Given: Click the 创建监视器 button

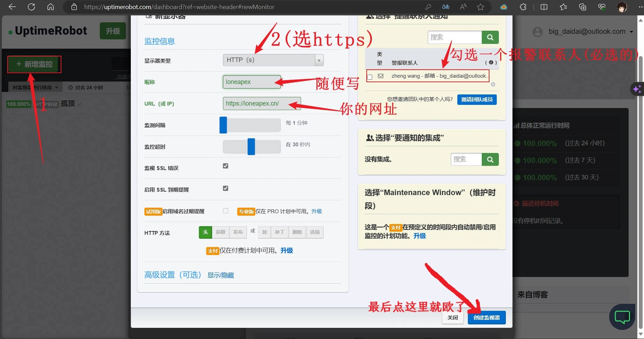Looking at the screenshot, I should point(486,318).
